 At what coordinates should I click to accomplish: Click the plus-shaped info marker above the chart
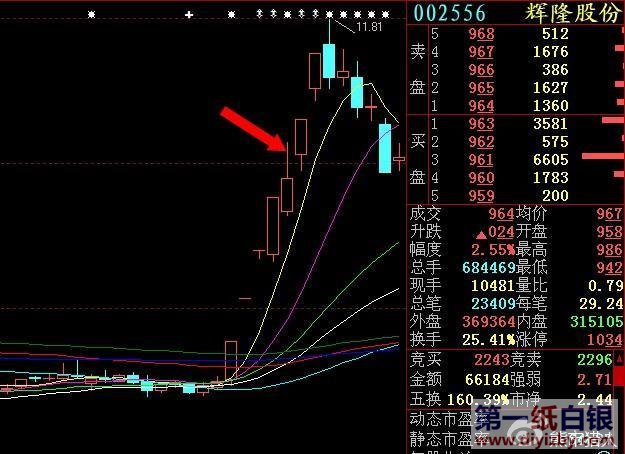[x=189, y=15]
